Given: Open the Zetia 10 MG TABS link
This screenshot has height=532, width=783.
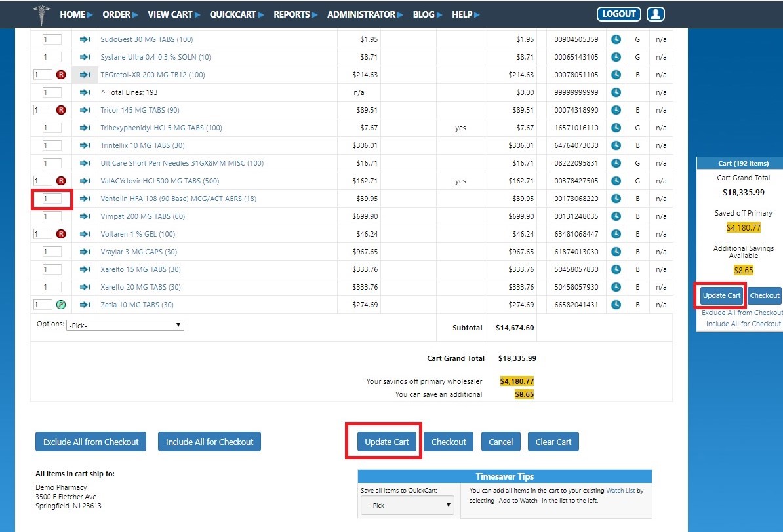Looking at the screenshot, I should pos(137,305).
